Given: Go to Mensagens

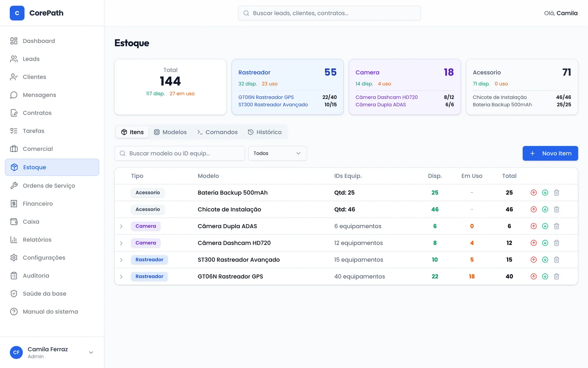Looking at the screenshot, I should coord(52,95).
